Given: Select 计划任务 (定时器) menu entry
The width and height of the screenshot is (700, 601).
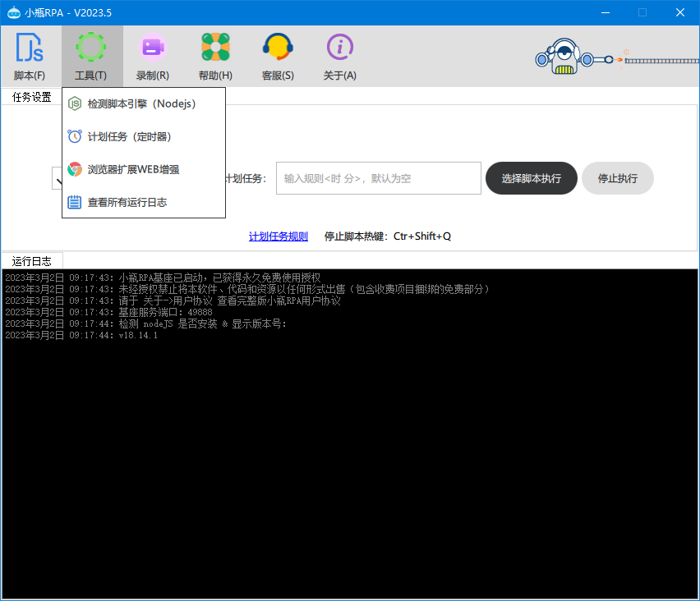Looking at the screenshot, I should (144, 136).
